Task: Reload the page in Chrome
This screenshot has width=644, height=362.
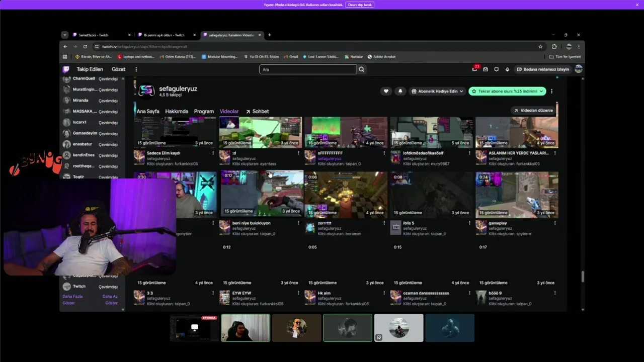Action: point(85,47)
